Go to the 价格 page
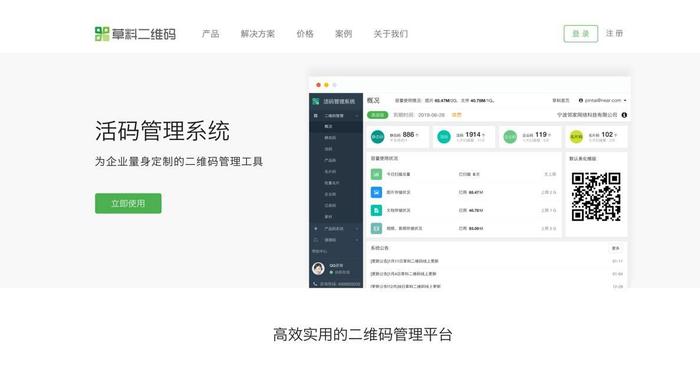This screenshot has height=366, width=700. [305, 33]
